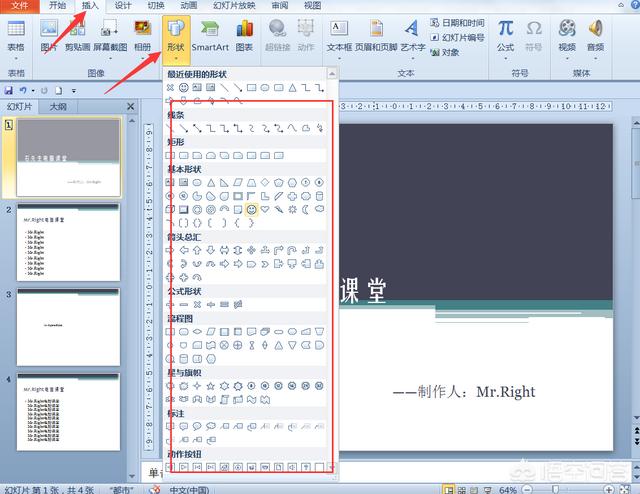Pick the lightning bolt shape
This screenshot has height=494, width=640.
point(279,209)
